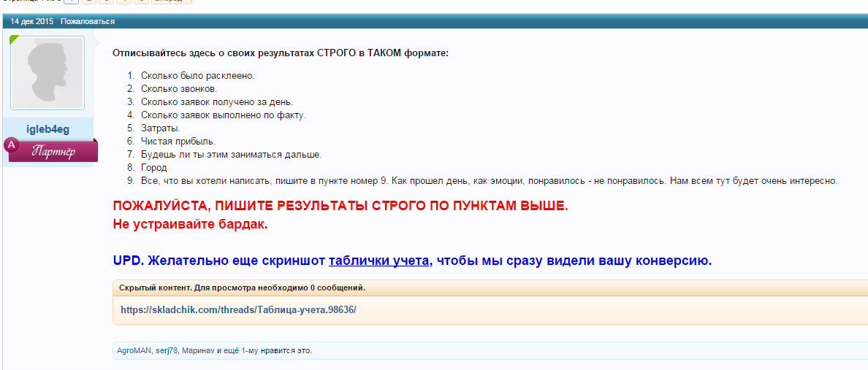View AgroMAN's profile from the likes list
Screen dimensions: 868x370
click(134, 350)
